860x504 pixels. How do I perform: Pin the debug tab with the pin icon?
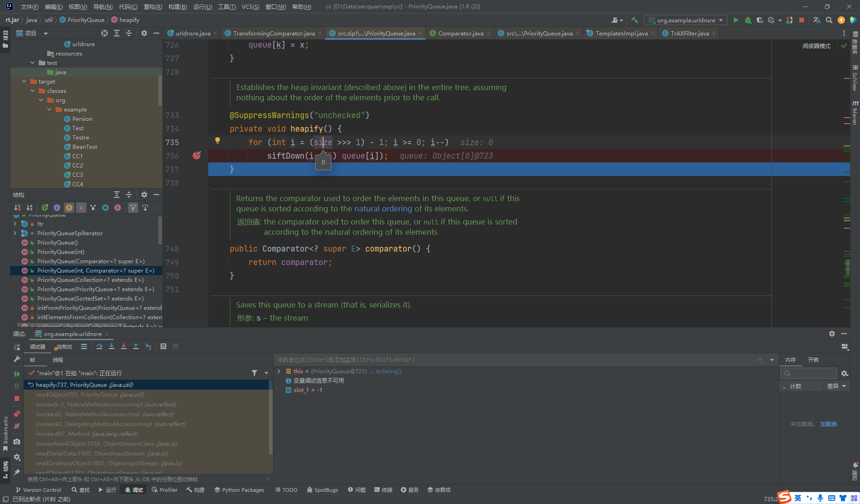coord(17,472)
